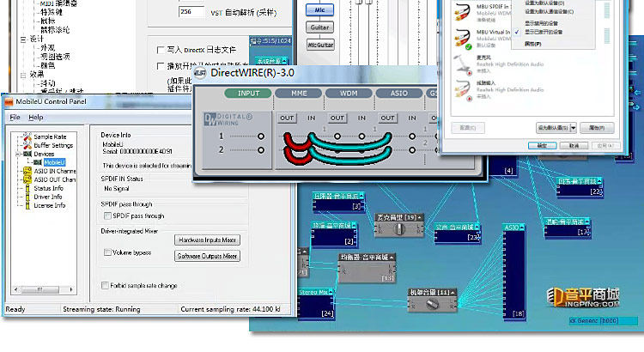The height and width of the screenshot is (352, 644).
Task: Click the Guitar mode button
Action: tap(319, 27)
